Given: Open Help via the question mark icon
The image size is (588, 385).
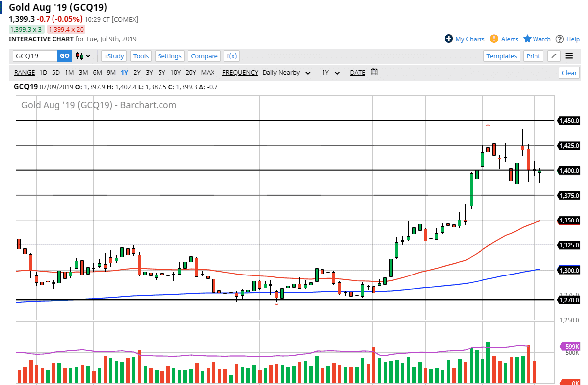Looking at the screenshot, I should click(x=560, y=39).
